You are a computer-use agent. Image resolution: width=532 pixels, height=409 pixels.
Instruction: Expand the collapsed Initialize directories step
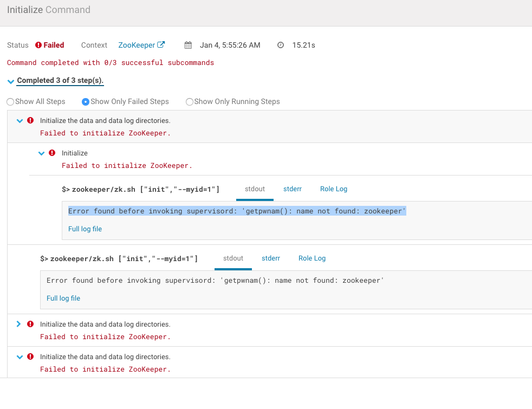[x=19, y=324]
